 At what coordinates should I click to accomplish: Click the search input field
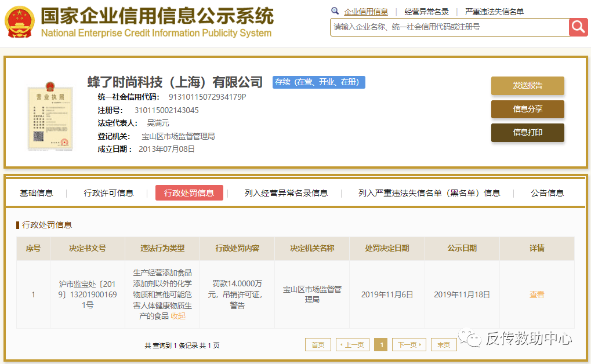[x=449, y=27]
